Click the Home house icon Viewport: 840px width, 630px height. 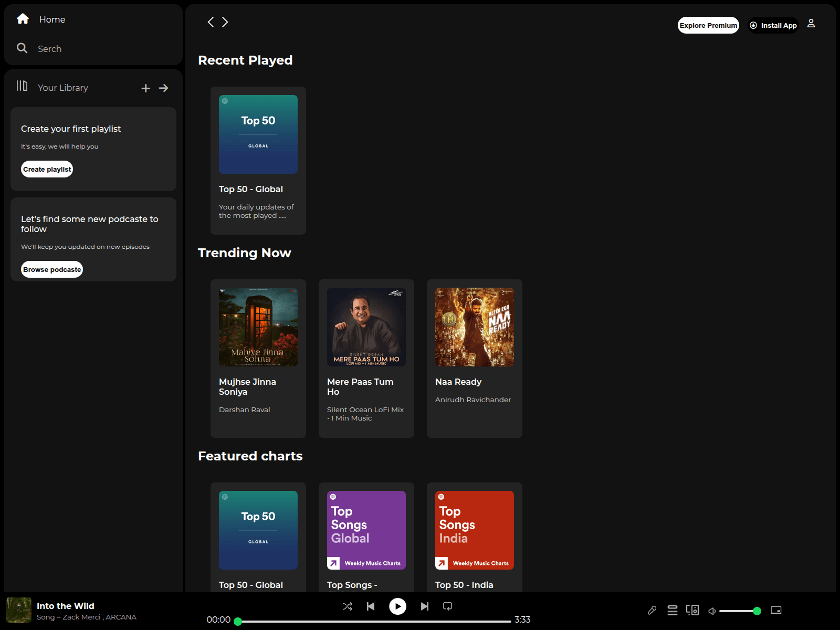click(23, 19)
